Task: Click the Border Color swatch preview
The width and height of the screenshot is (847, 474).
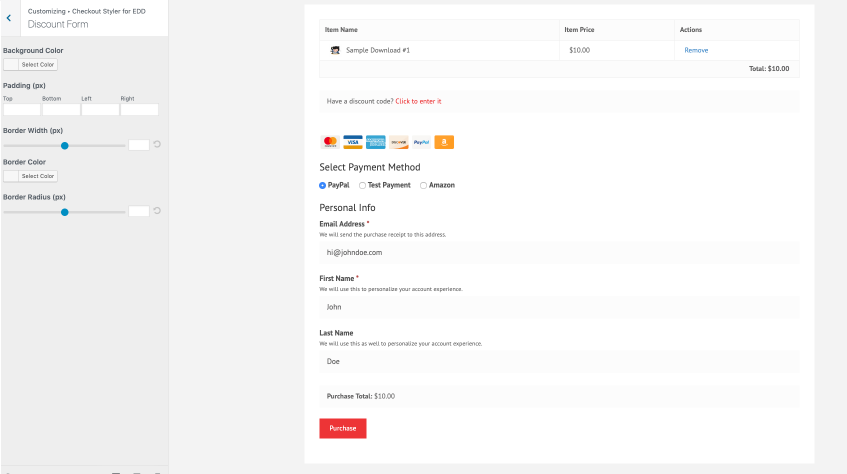Action: (11, 176)
